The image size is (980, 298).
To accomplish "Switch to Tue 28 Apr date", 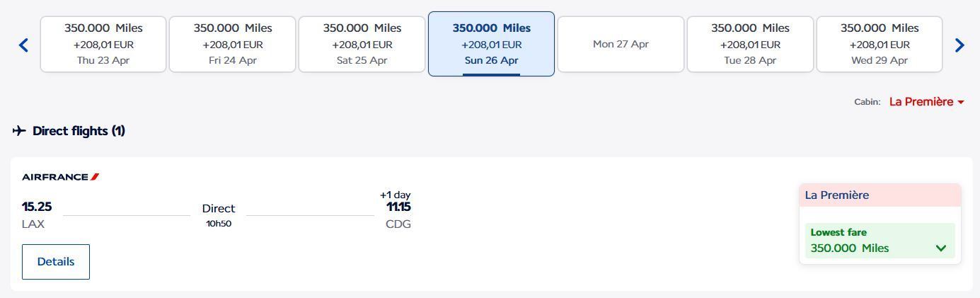I will [750, 44].
